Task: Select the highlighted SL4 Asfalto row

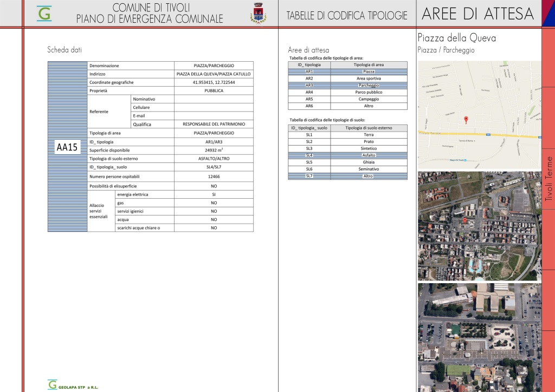Action: click(x=347, y=155)
